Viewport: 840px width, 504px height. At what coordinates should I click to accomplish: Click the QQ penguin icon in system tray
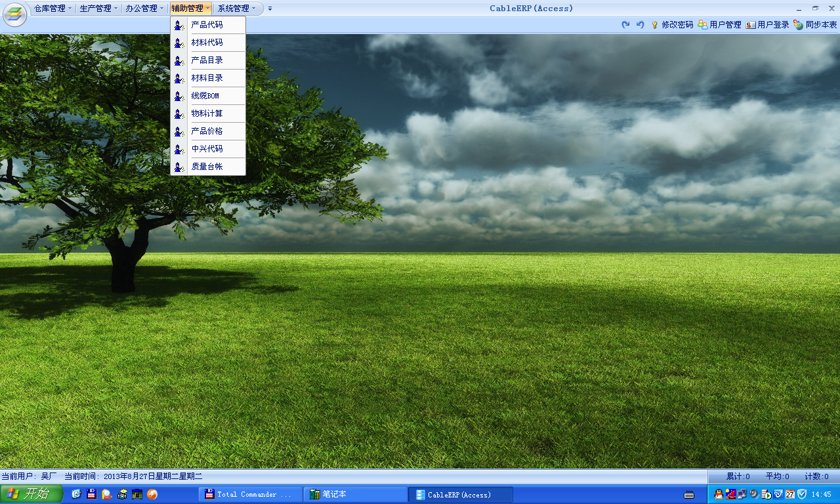[718, 494]
